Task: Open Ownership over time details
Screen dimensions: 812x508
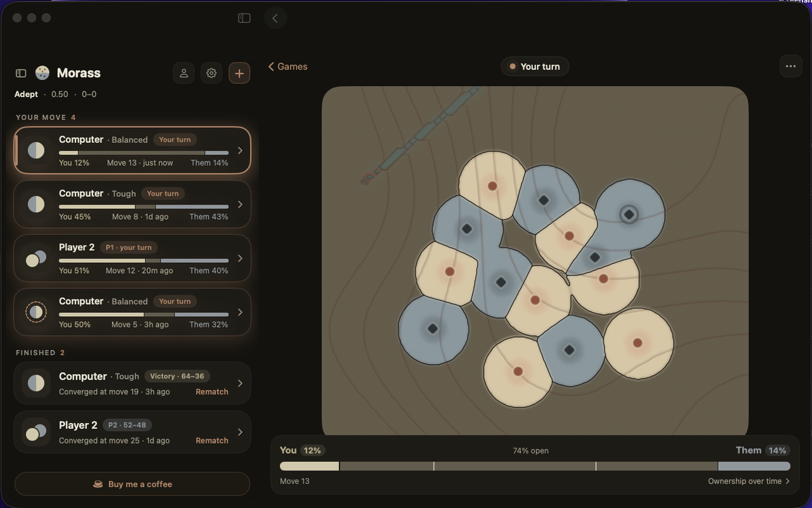Action: coord(749,481)
